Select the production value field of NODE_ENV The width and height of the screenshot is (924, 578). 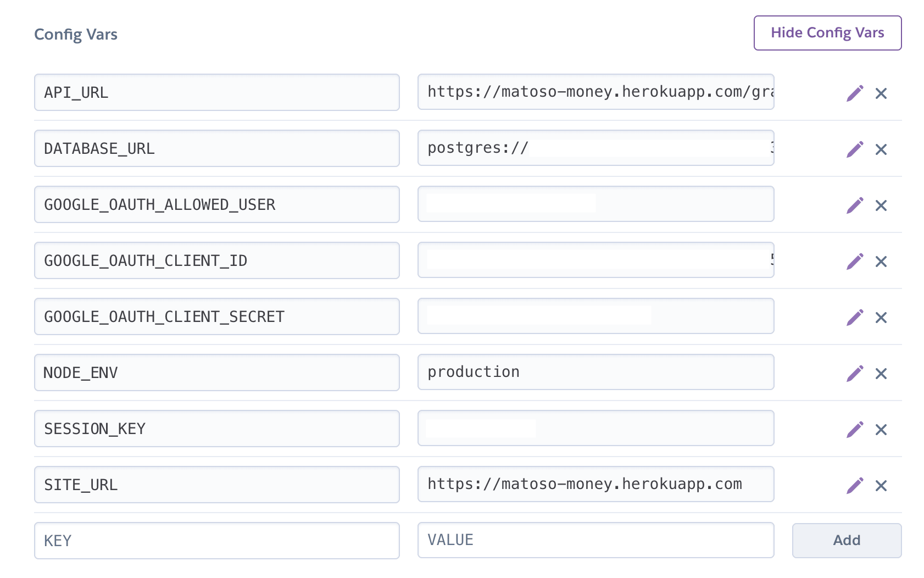pos(595,372)
